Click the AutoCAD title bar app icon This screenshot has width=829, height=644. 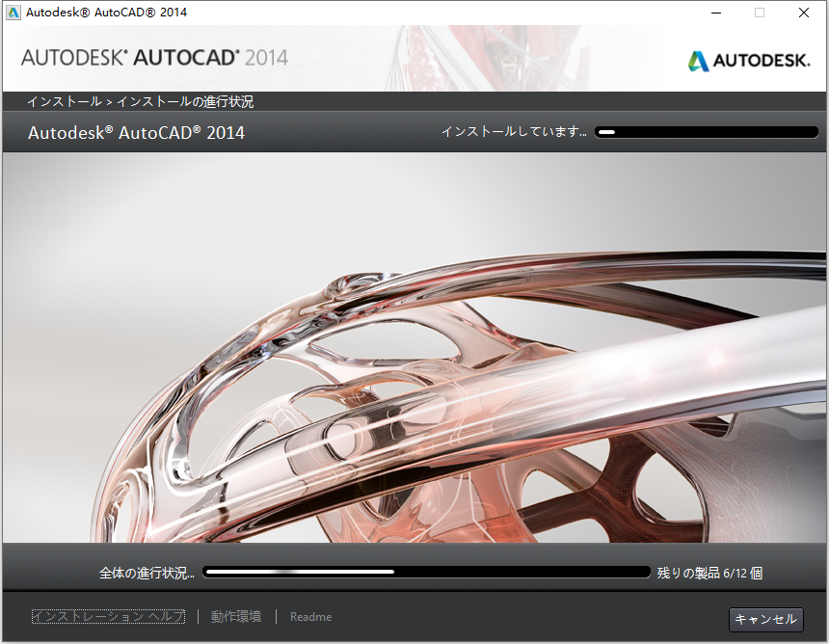(x=13, y=13)
